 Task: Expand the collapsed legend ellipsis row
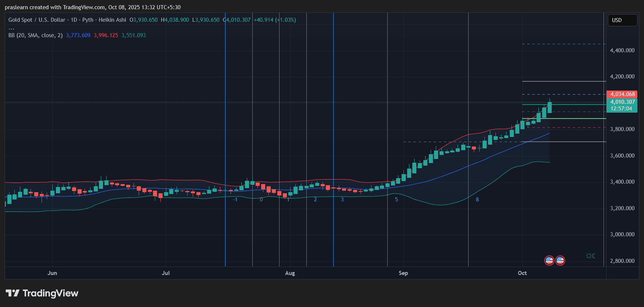click(11, 28)
